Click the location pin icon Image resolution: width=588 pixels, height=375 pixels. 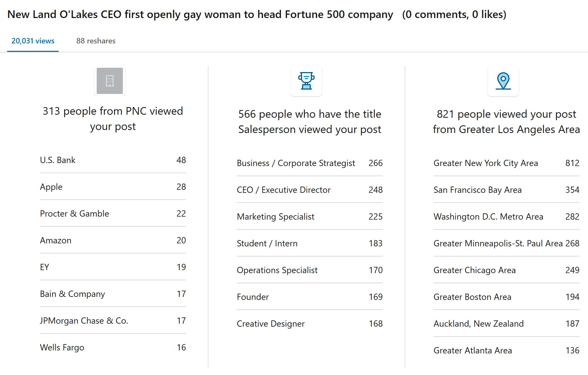[x=503, y=81]
